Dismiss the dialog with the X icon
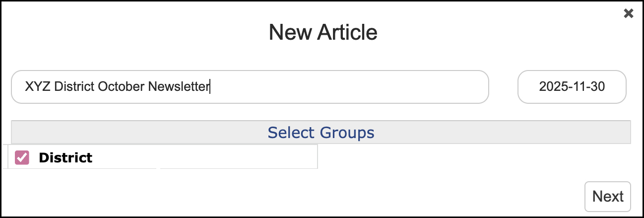Image resolution: width=644 pixels, height=218 pixels. click(x=628, y=13)
